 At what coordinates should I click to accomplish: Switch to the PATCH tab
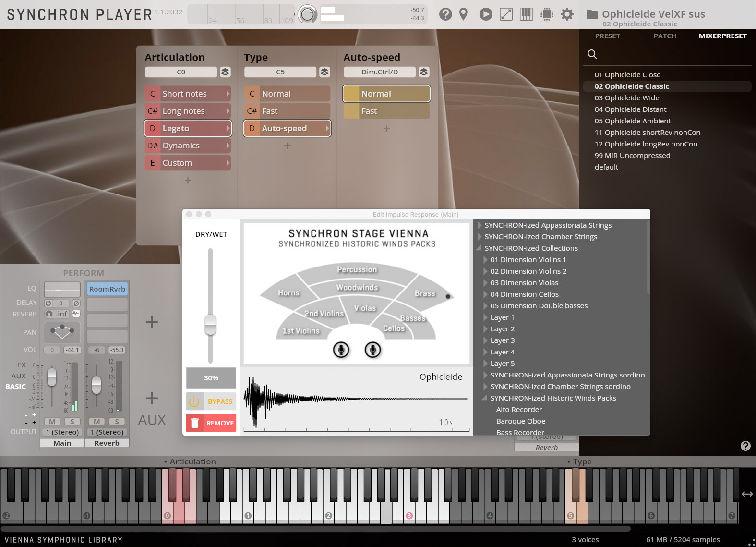[665, 36]
